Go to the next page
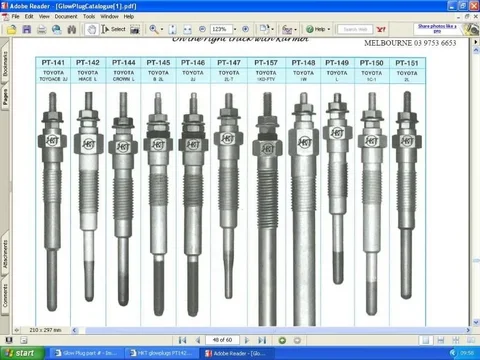480x360 pixels. click(x=247, y=340)
